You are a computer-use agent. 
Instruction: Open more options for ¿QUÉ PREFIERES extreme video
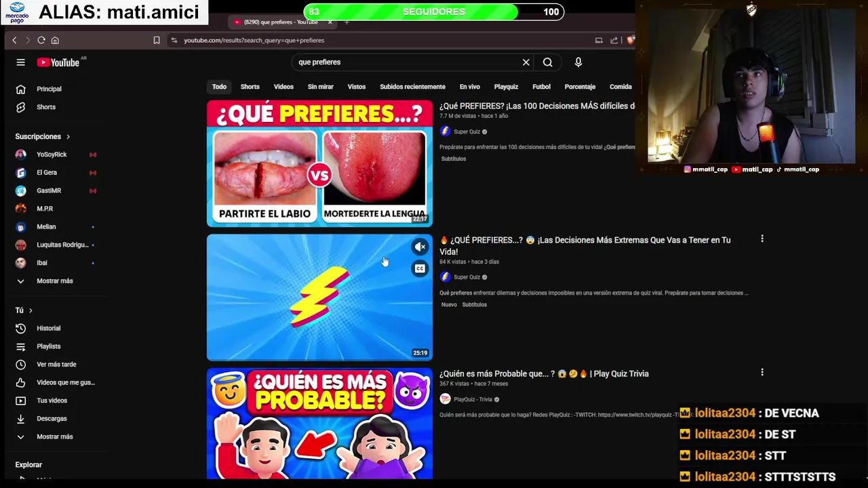coord(762,239)
